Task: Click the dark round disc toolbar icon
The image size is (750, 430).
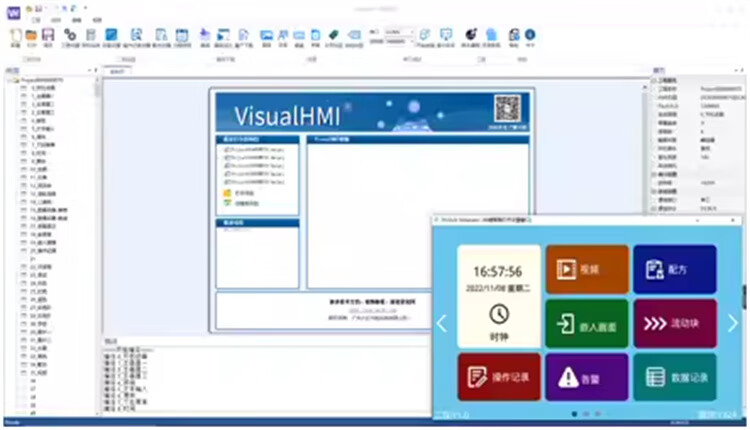Action: click(x=471, y=34)
